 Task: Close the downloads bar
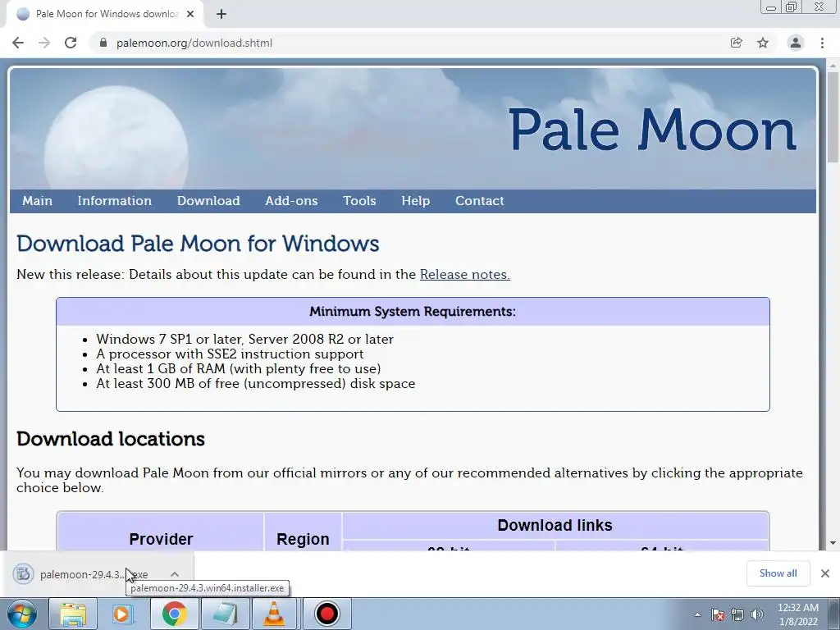click(x=825, y=573)
